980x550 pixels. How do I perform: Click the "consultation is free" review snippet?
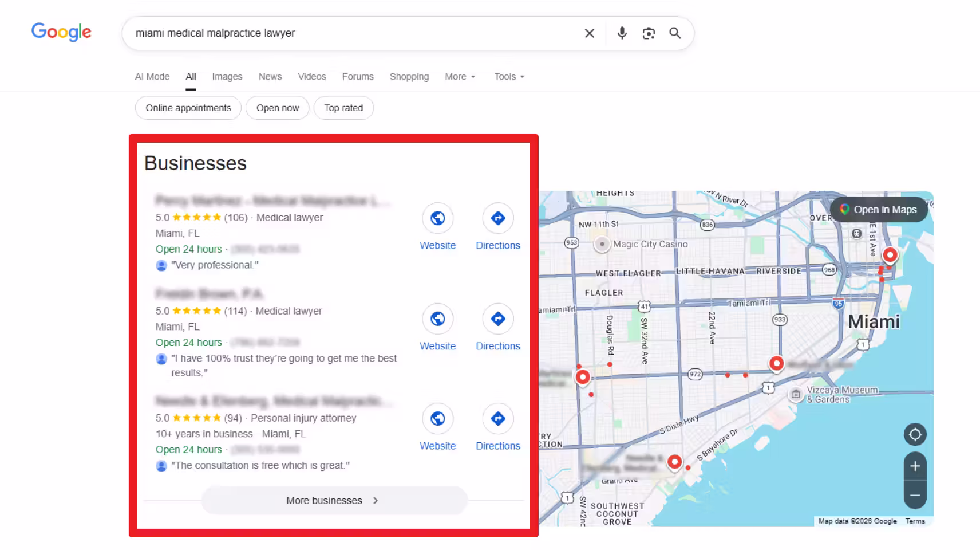[x=260, y=465]
